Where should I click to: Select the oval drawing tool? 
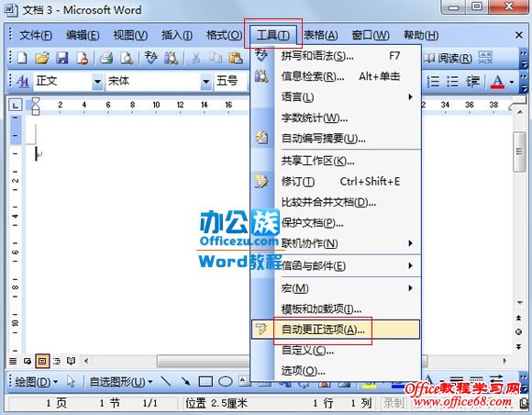(x=226, y=381)
